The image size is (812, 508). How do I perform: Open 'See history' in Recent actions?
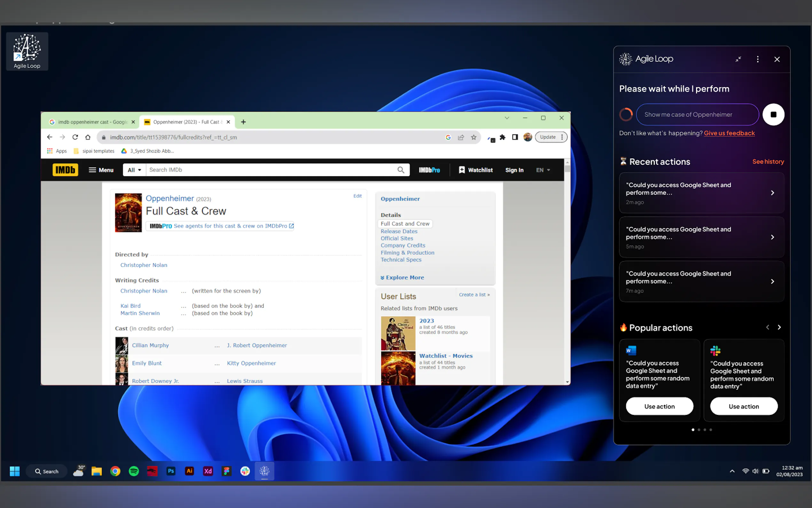coord(768,162)
